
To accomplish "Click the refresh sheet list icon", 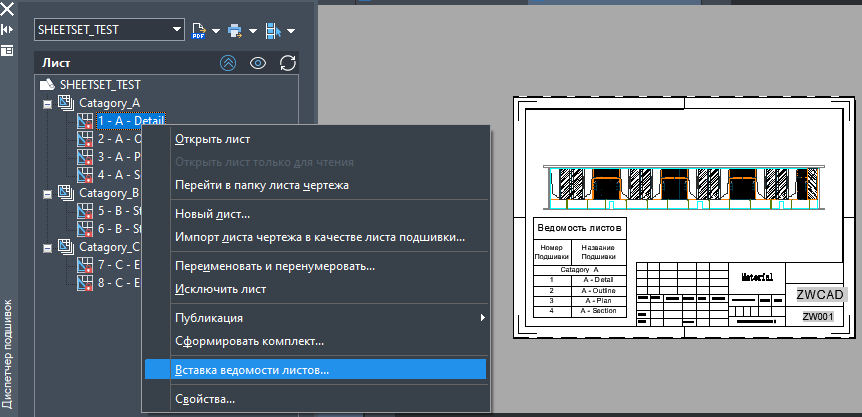I will 288,63.
